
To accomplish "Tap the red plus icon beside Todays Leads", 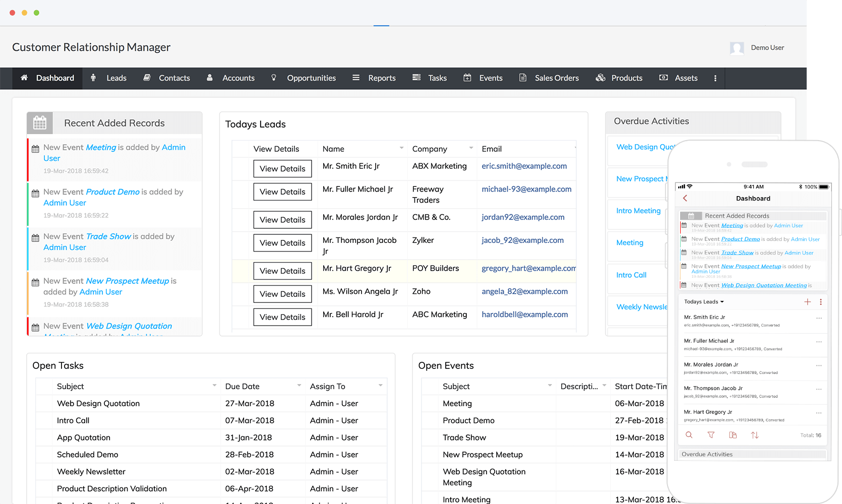I will coord(807,302).
